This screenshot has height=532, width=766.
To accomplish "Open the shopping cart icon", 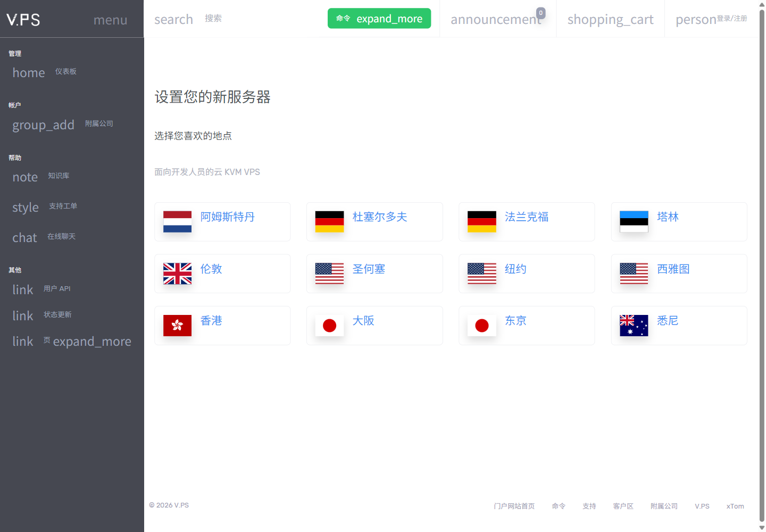I will (610, 20).
